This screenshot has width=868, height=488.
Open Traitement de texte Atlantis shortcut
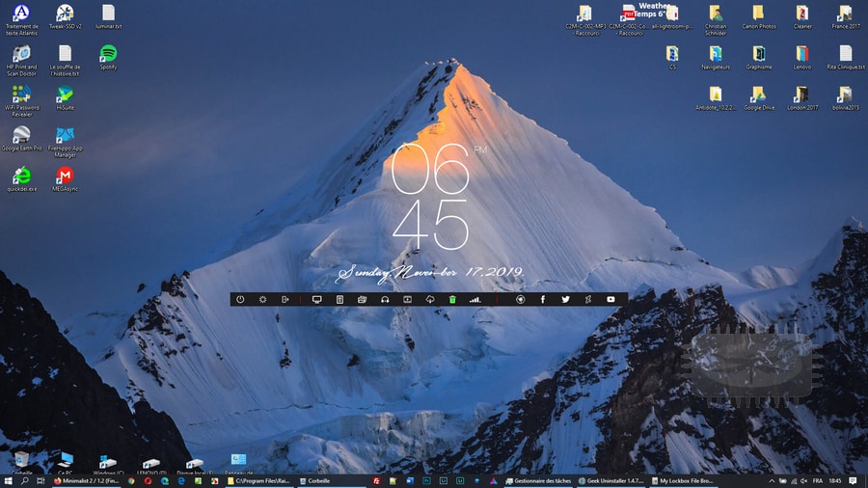(x=21, y=19)
